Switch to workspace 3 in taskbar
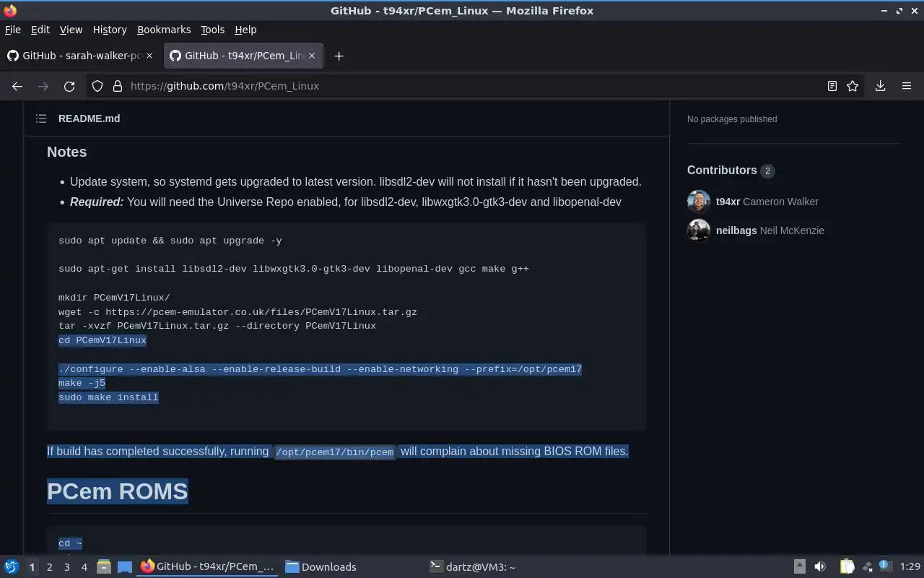924x578 pixels. [x=66, y=567]
